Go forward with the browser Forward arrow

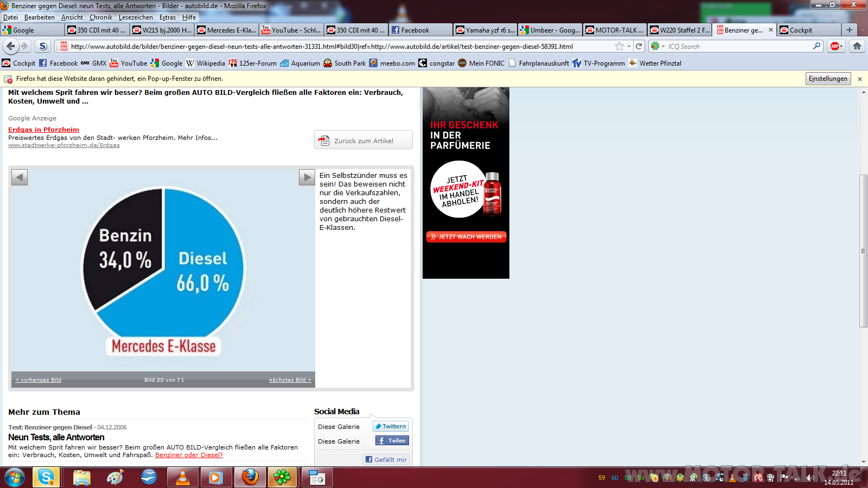click(x=24, y=46)
